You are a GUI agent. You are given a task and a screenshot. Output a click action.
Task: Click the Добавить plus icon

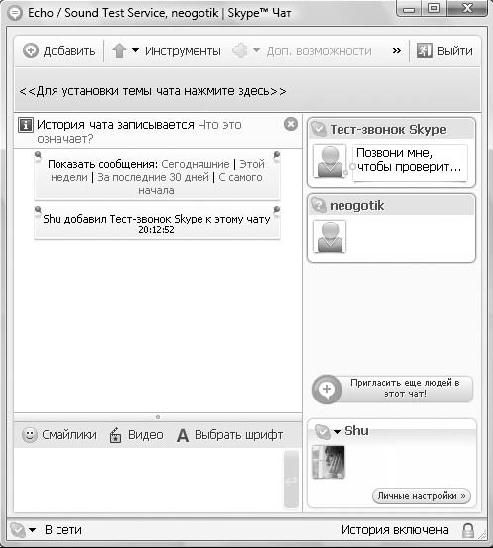pyautogui.click(x=31, y=51)
